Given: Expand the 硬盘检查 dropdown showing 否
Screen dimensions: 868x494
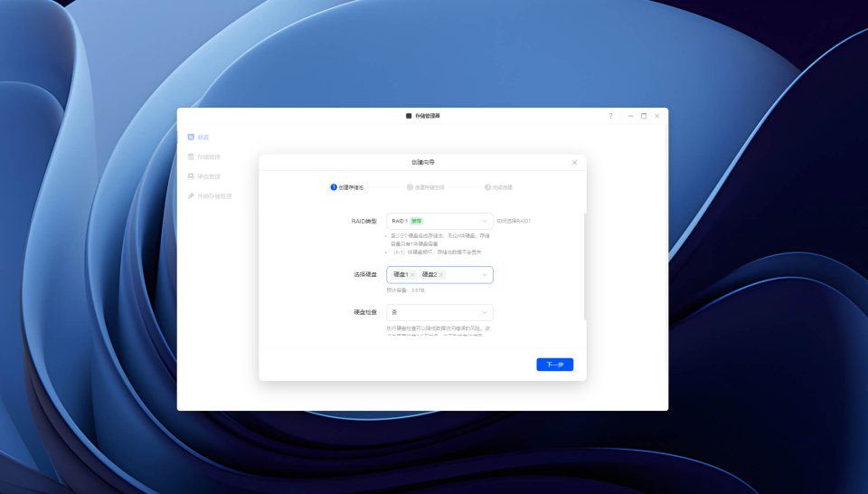Looking at the screenshot, I should click(x=439, y=312).
